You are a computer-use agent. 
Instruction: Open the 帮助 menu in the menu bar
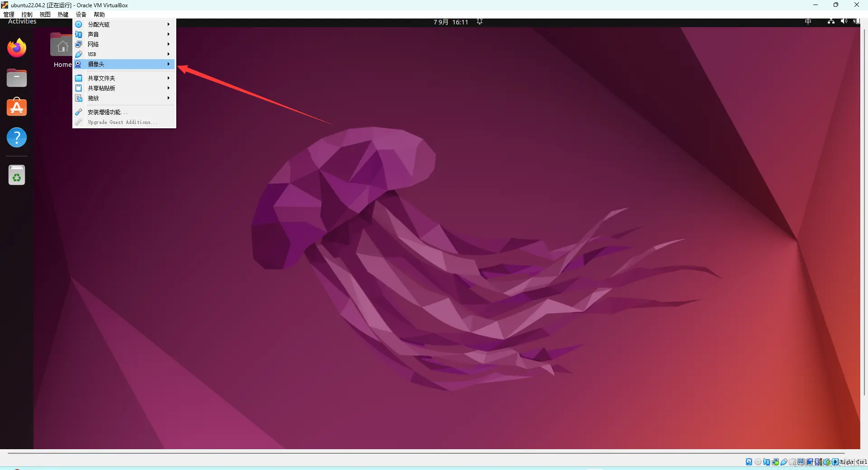(x=99, y=14)
